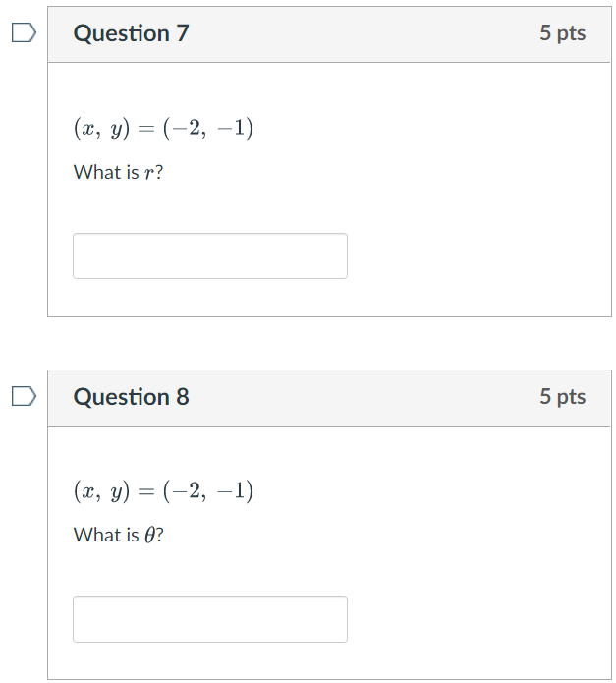
Task: Click the 5 pts label on Question 8
Action: [562, 397]
